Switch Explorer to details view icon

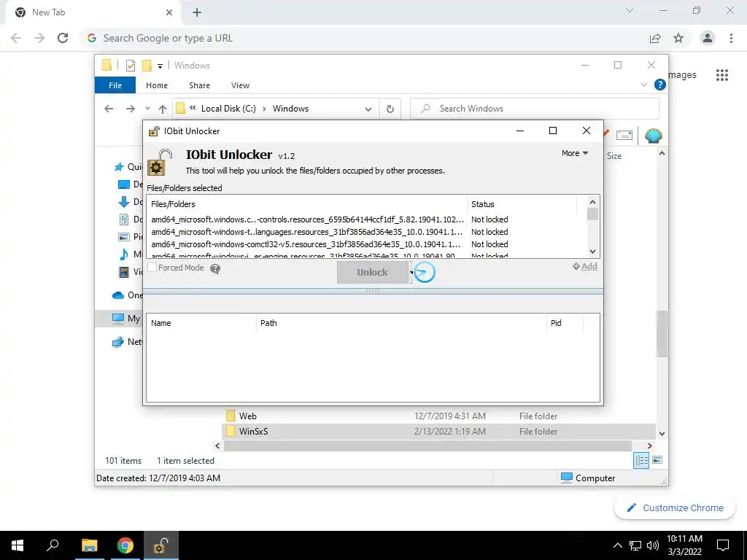[x=641, y=460]
